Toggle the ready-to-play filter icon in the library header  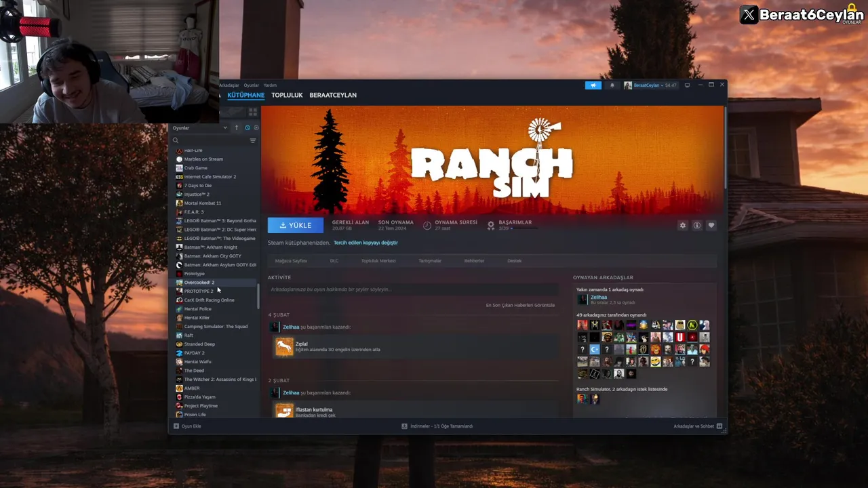(x=256, y=128)
